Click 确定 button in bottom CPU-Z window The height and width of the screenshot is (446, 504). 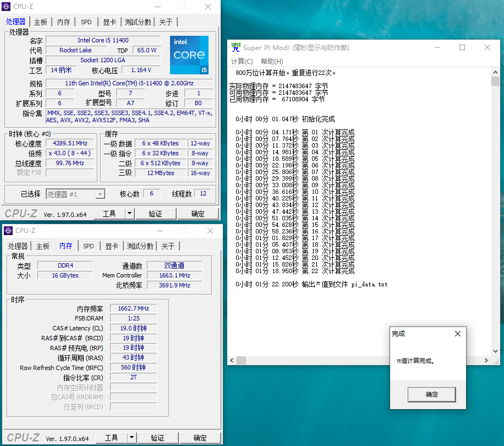click(x=200, y=438)
